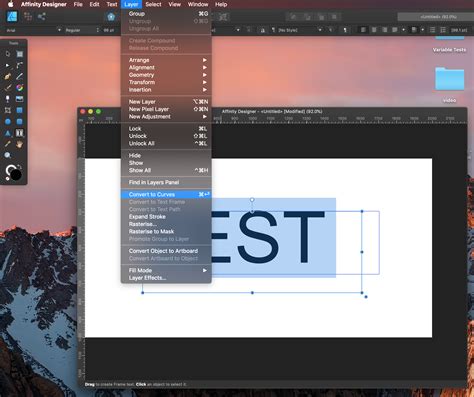Click the font size field in toolbar

109,30
